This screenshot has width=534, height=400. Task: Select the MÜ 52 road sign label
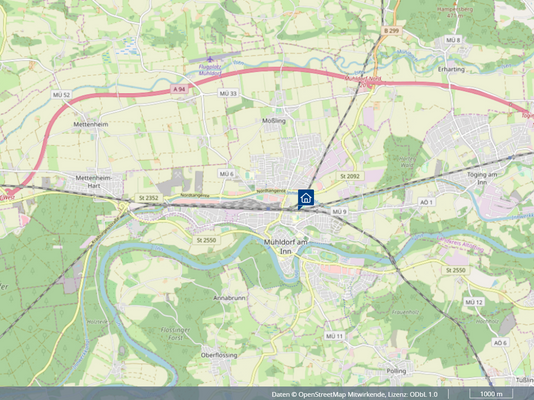pos(61,95)
